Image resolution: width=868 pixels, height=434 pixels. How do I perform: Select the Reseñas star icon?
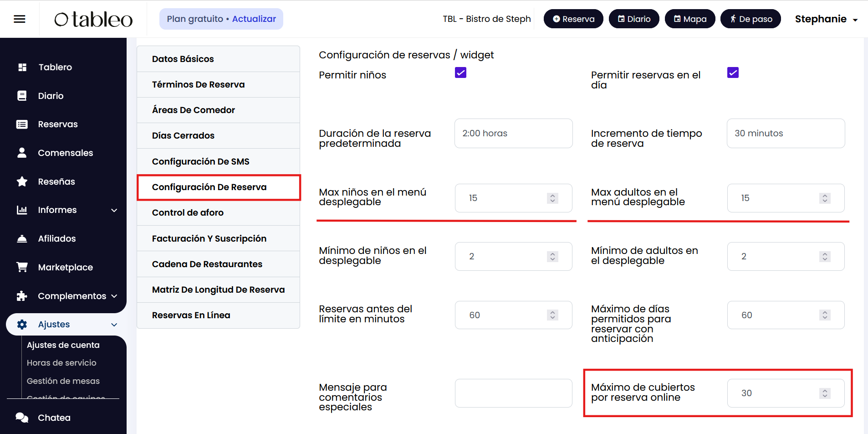coord(22,181)
